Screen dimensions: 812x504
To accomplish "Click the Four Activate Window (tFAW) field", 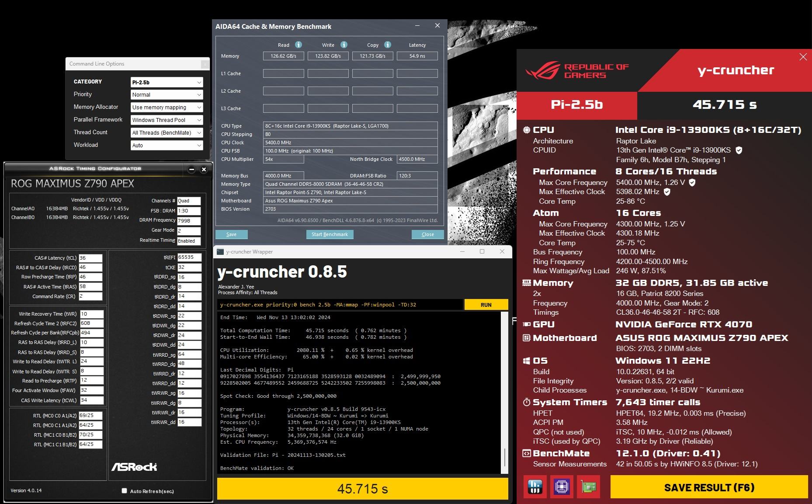I will [x=92, y=390].
